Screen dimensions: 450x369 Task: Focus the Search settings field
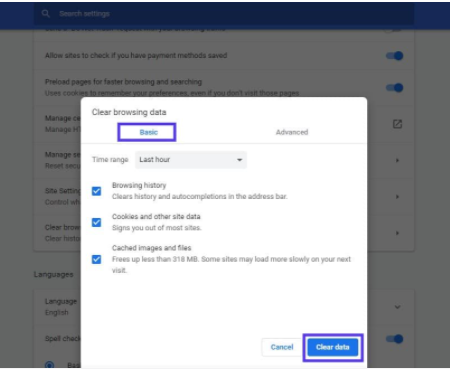pos(224,14)
